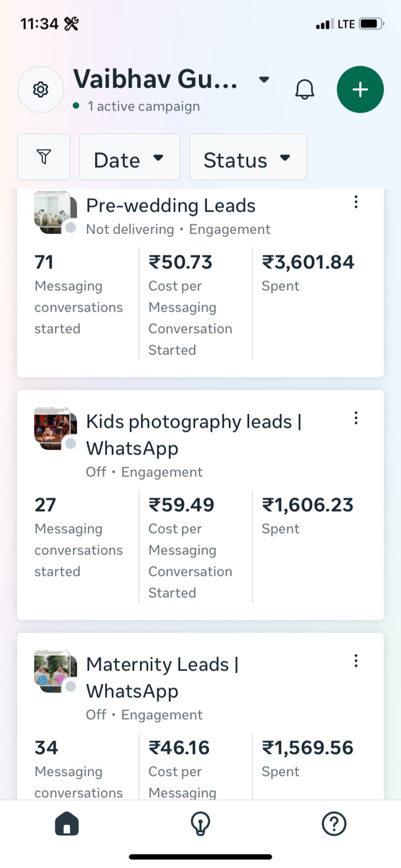
Task: Tap the ₹3,601.84 Spent amount
Action: click(x=308, y=262)
